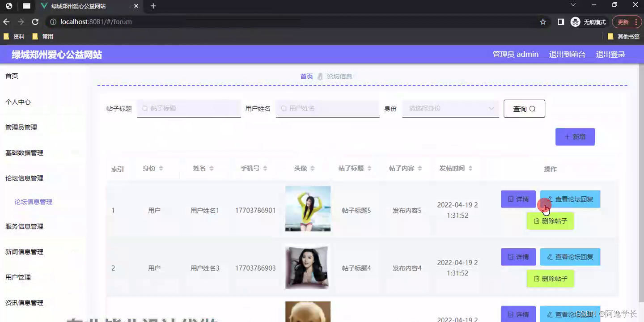Image resolution: width=644 pixels, height=322 pixels.
Task: Click avatar thumbnail of 用户姓名1
Action: click(308, 208)
